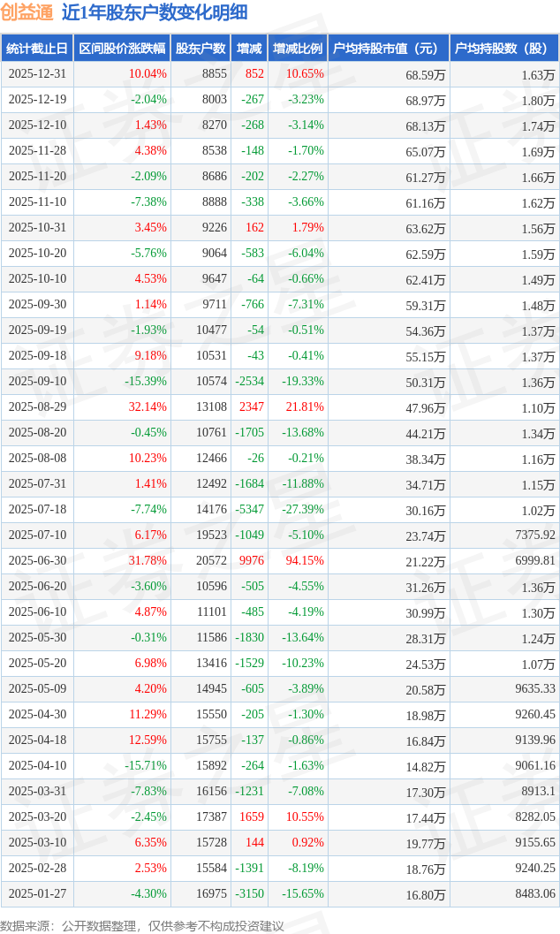
Task: Click the -5347 decrease value cell
Action: pos(249,510)
